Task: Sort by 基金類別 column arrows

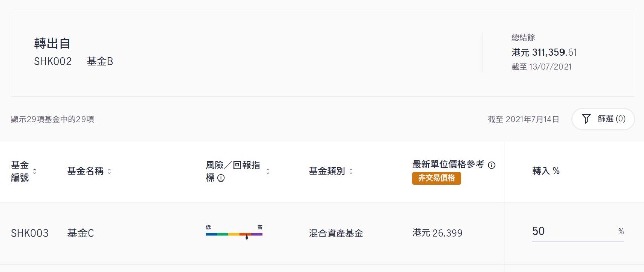Action: tap(351, 171)
